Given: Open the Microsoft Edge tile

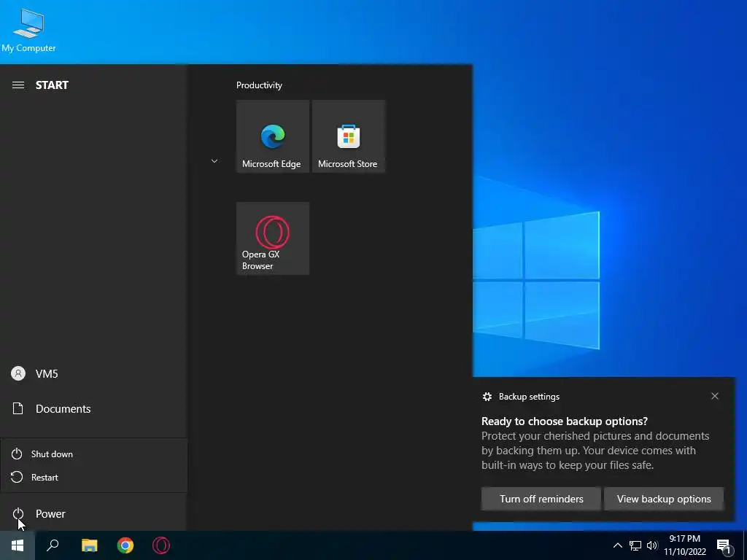Looking at the screenshot, I should 273,136.
